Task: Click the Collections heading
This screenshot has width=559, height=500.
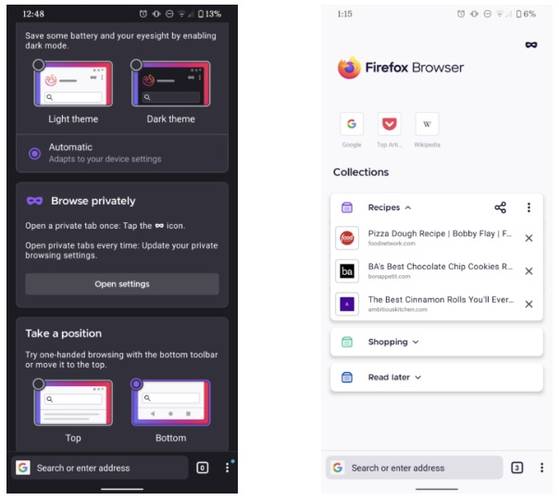Action: click(x=361, y=172)
